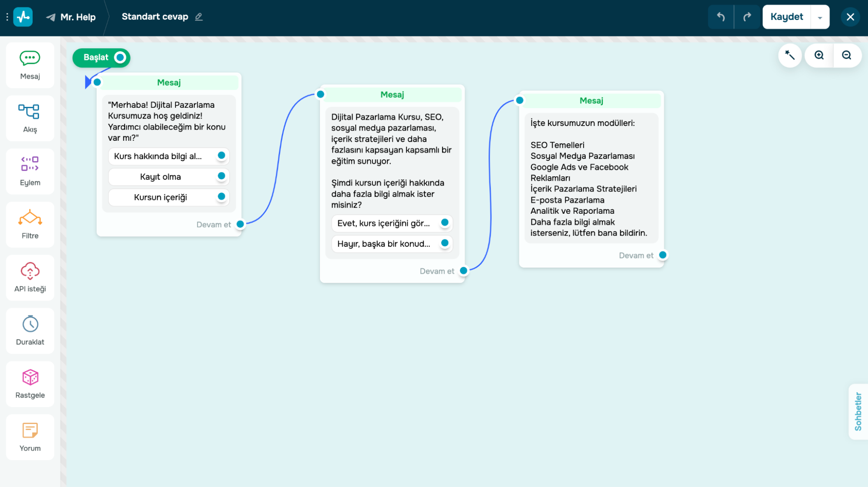Click the Başlat node connector circle
This screenshot has height=487, width=868.
pyautogui.click(x=120, y=57)
